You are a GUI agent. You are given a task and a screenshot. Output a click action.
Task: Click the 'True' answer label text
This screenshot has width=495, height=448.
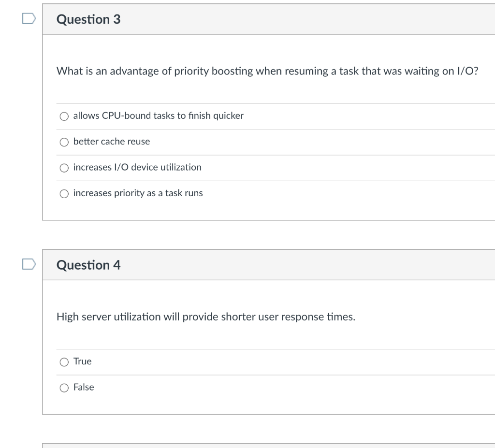(83, 361)
